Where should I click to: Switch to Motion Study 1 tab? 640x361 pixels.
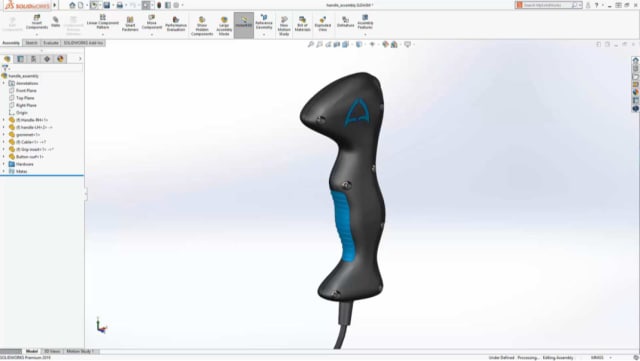click(x=80, y=351)
